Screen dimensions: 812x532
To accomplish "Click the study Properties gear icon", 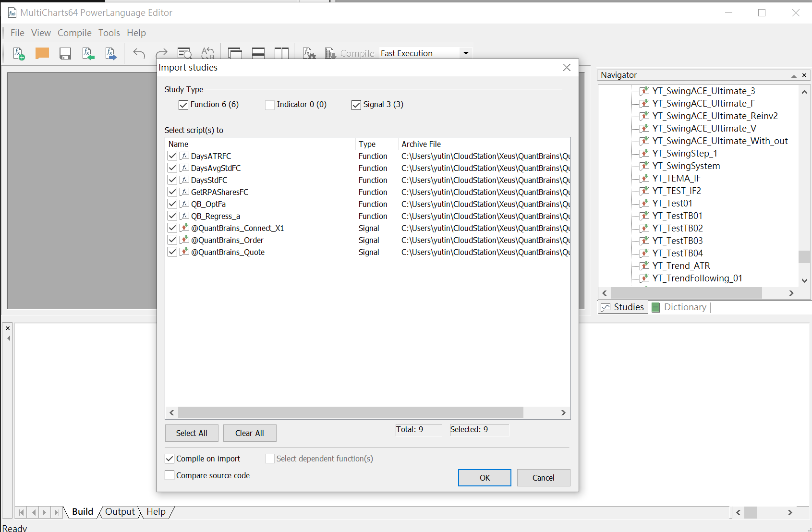I will 309,53.
